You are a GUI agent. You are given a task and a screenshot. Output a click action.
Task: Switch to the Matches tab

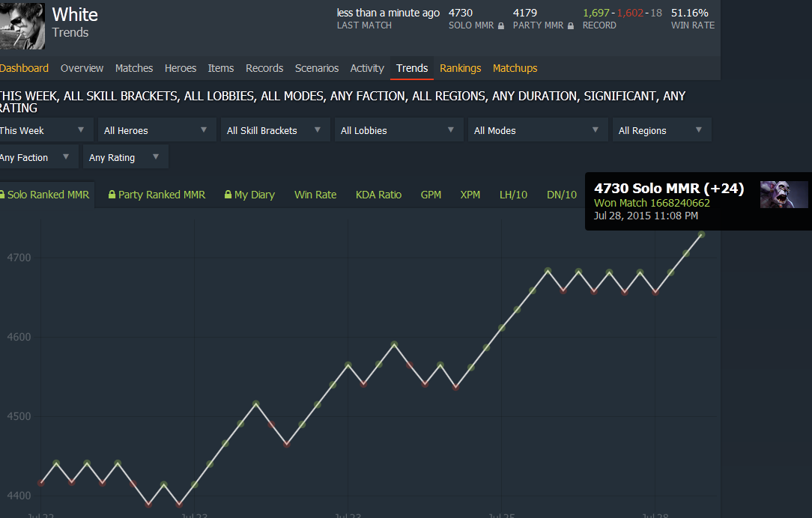click(134, 68)
